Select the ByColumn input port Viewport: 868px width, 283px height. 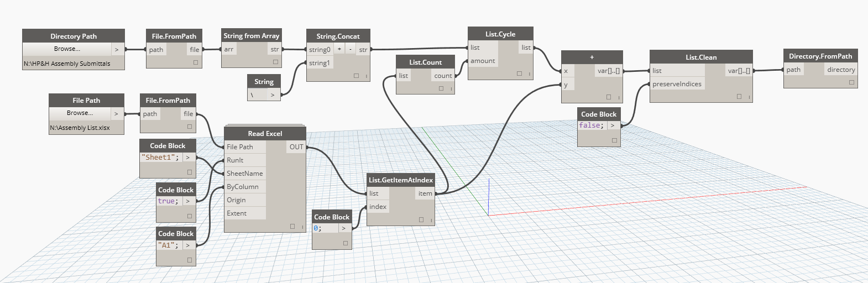pyautogui.click(x=245, y=187)
